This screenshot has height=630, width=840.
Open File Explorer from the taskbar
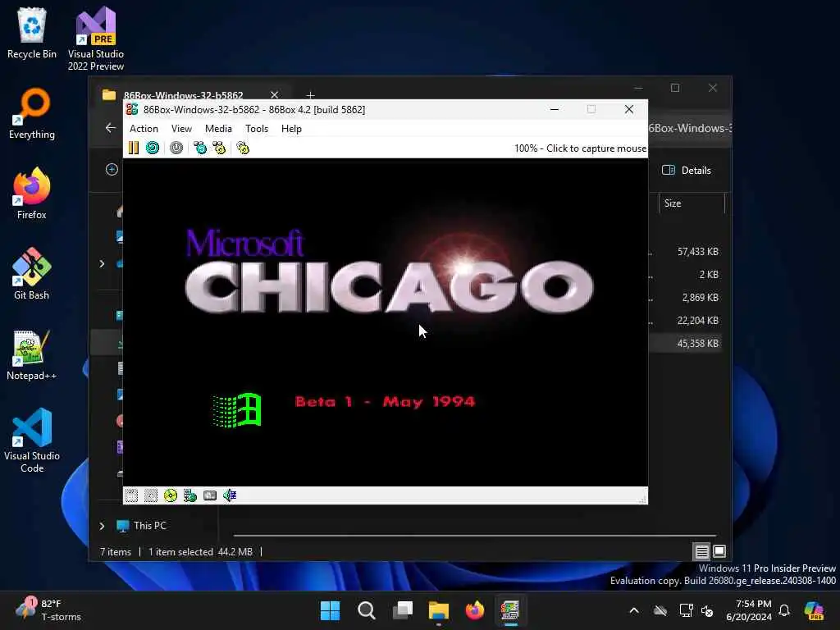438,610
